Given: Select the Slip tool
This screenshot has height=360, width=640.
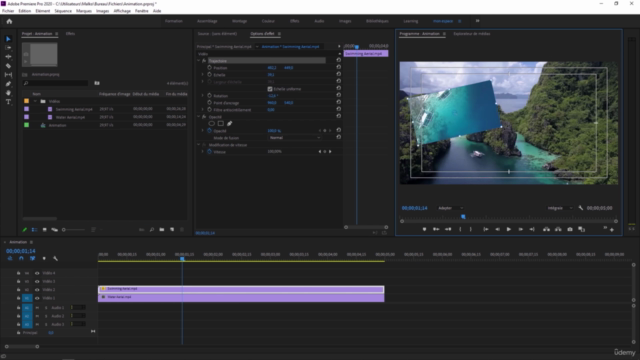Looking at the screenshot, I should click(x=8, y=75).
